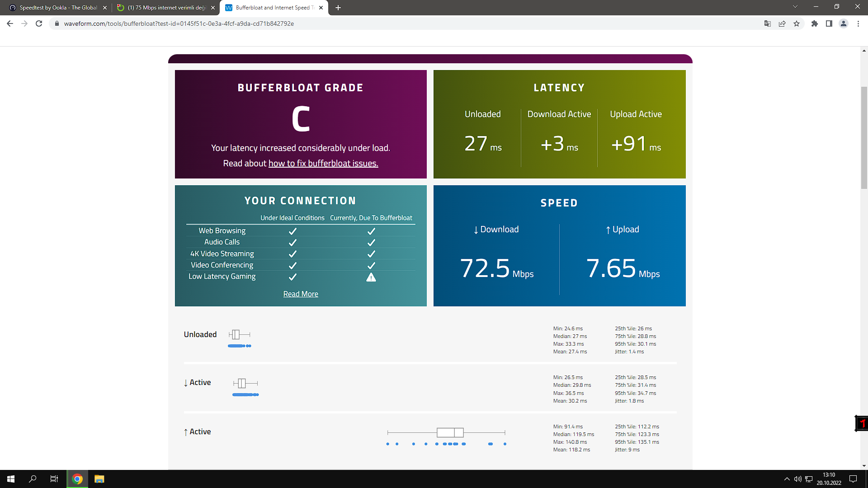
Task: Open a new browser tab
Action: point(338,8)
